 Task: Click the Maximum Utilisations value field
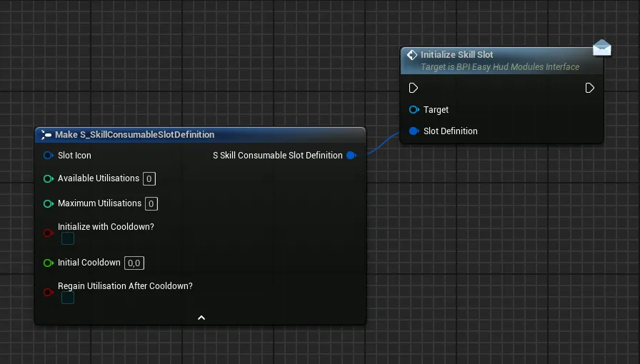(151, 203)
